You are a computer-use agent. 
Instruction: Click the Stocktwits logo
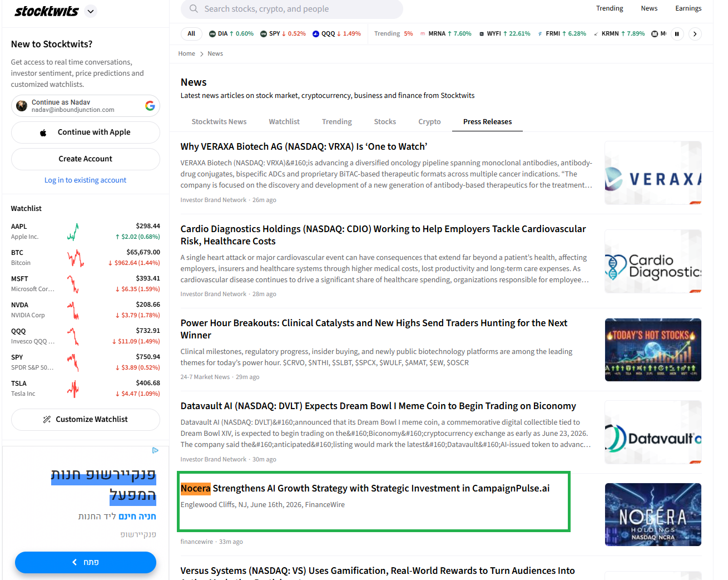[47, 11]
